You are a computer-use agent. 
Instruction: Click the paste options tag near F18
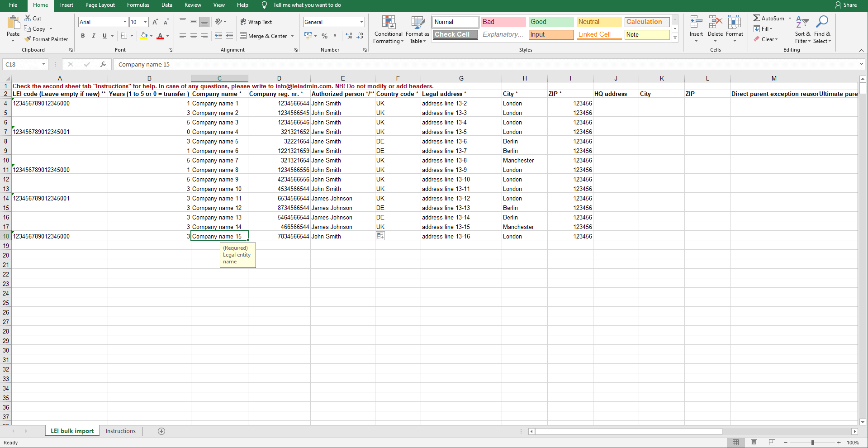tap(380, 236)
